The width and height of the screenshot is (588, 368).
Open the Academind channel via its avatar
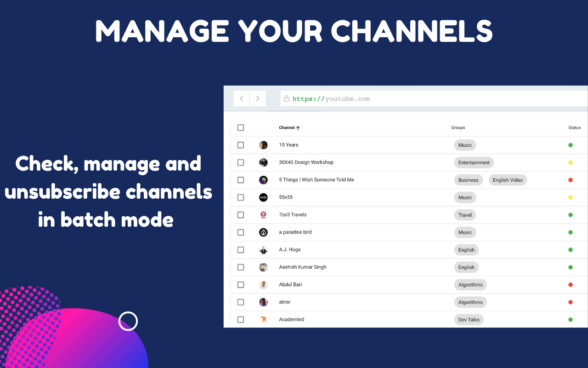[x=263, y=319]
